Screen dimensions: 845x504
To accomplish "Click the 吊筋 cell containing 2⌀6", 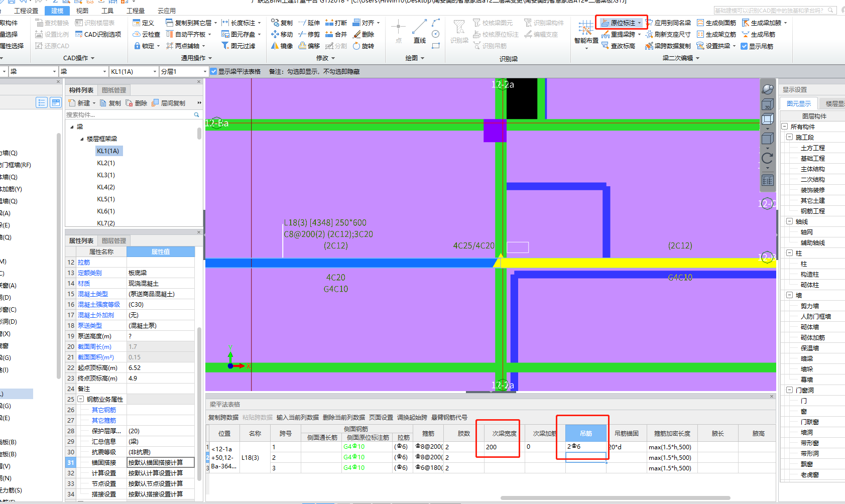I will coord(586,447).
